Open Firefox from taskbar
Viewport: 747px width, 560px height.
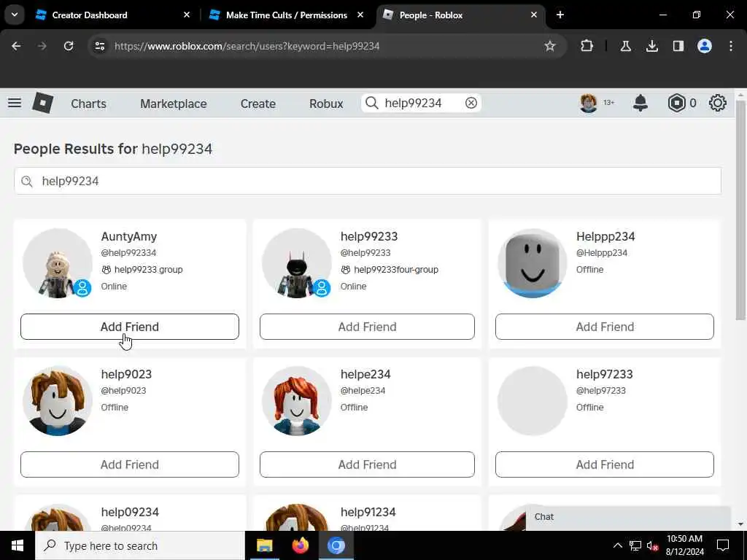point(300,545)
